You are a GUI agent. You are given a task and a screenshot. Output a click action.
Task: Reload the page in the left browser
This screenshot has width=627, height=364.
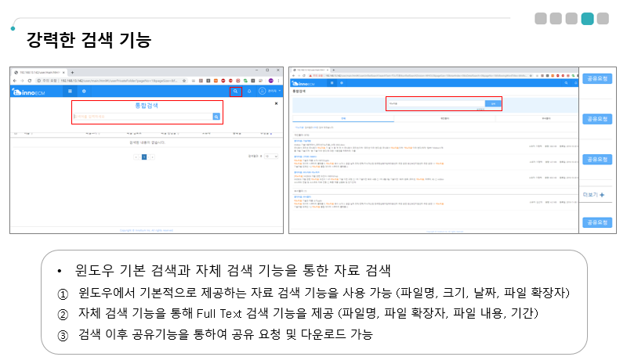tap(30, 80)
